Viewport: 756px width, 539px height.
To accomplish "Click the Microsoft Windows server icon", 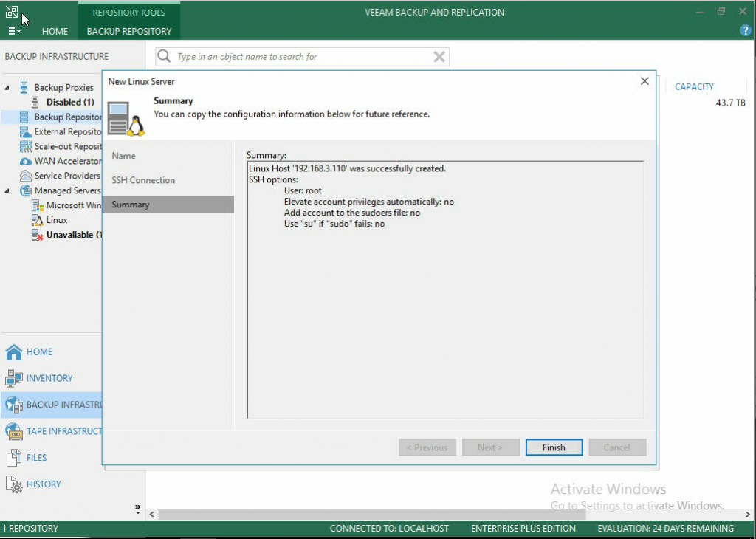I will point(37,205).
